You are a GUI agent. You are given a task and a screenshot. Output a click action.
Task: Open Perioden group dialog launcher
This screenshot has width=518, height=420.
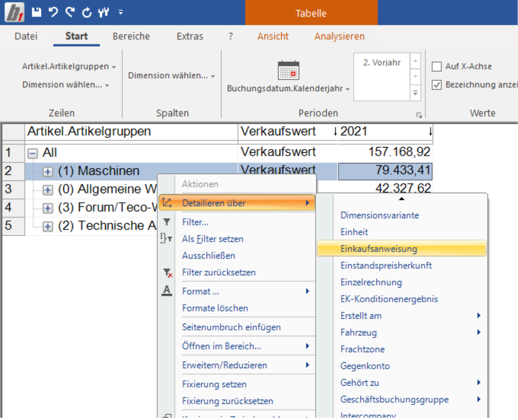tap(419, 115)
